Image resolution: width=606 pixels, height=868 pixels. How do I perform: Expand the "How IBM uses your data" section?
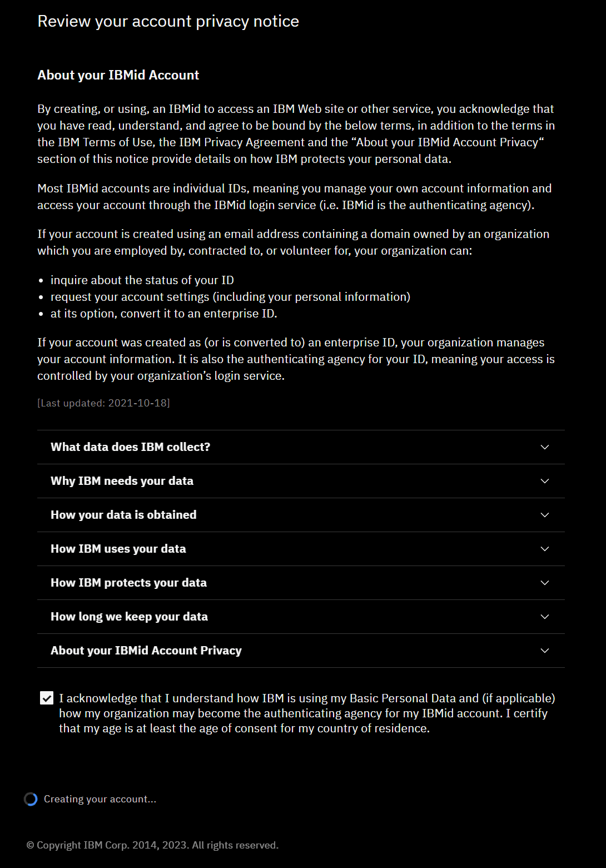coord(118,549)
